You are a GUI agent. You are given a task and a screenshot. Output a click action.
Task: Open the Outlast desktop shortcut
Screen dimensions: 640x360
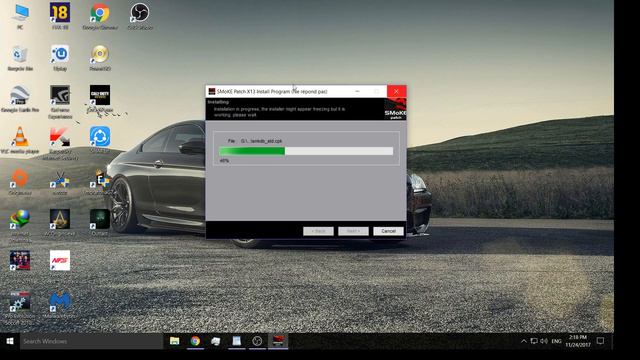[x=100, y=223]
